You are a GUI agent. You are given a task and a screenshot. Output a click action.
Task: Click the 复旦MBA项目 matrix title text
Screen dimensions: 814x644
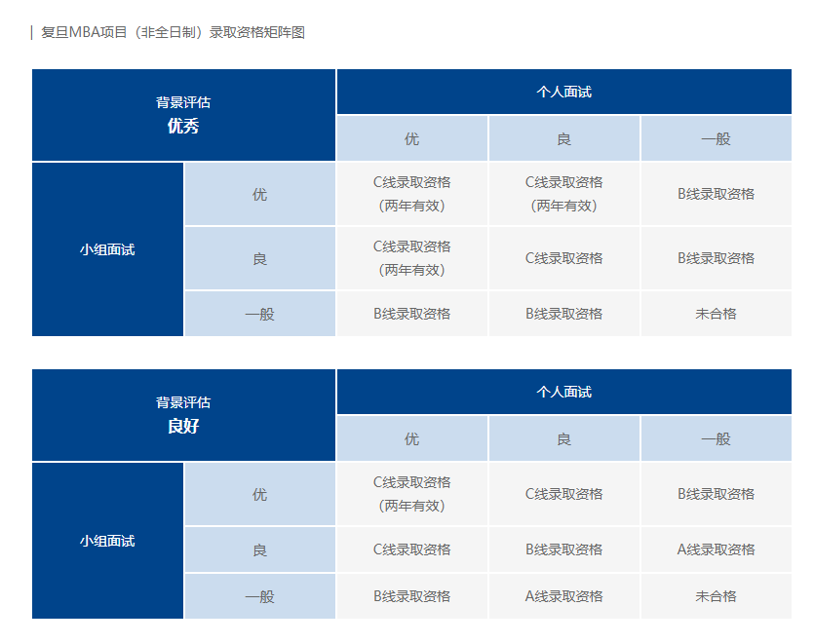(173, 32)
